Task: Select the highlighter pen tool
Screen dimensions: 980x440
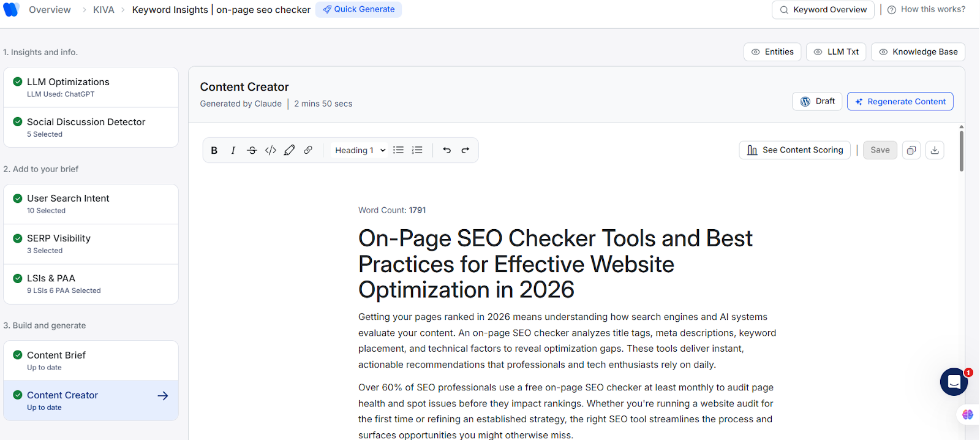Action: coord(290,150)
